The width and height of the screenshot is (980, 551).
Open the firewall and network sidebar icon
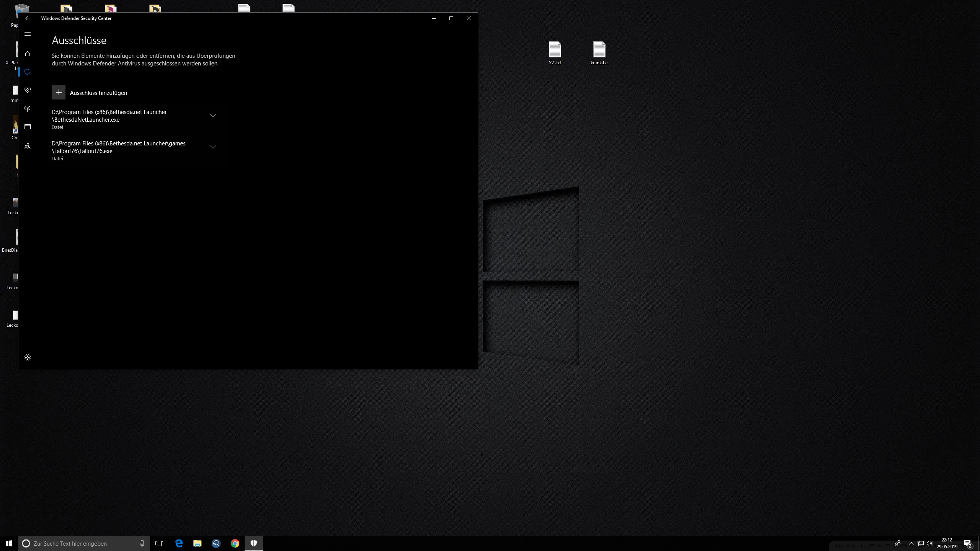(28, 109)
